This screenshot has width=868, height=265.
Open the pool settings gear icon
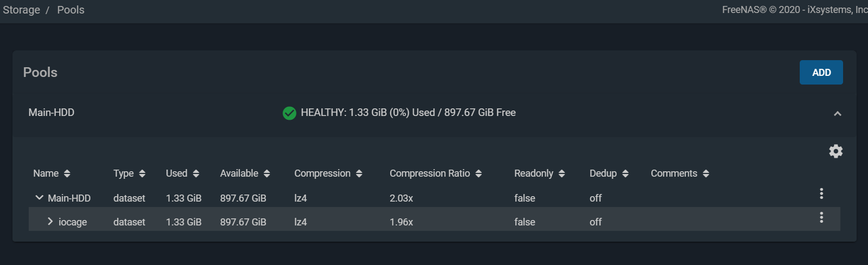(x=835, y=151)
